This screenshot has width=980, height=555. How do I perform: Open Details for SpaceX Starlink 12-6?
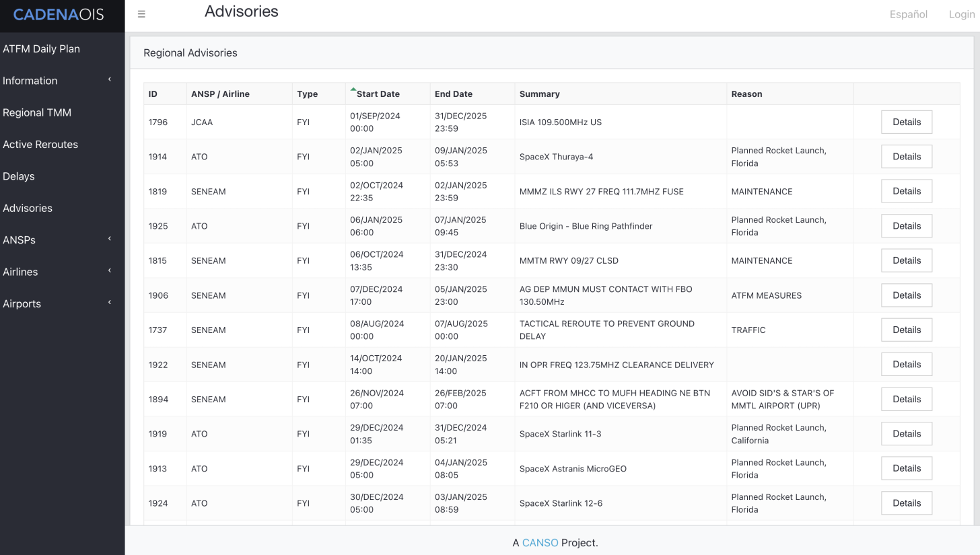pyautogui.click(x=907, y=503)
